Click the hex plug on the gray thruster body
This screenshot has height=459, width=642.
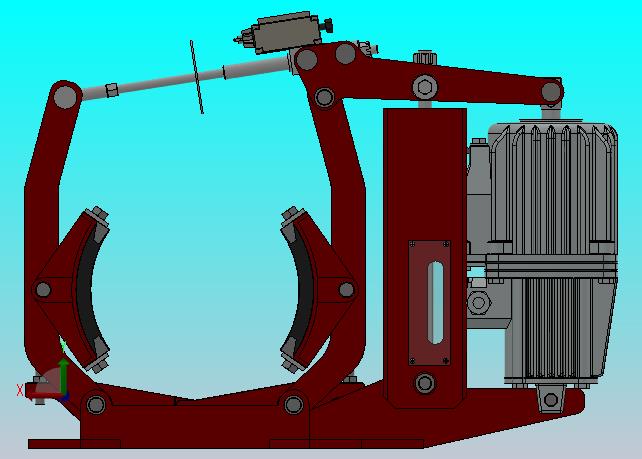[x=479, y=303]
